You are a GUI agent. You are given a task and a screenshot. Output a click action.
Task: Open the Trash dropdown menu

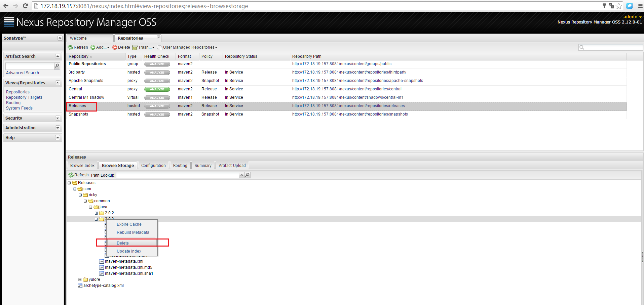click(143, 47)
